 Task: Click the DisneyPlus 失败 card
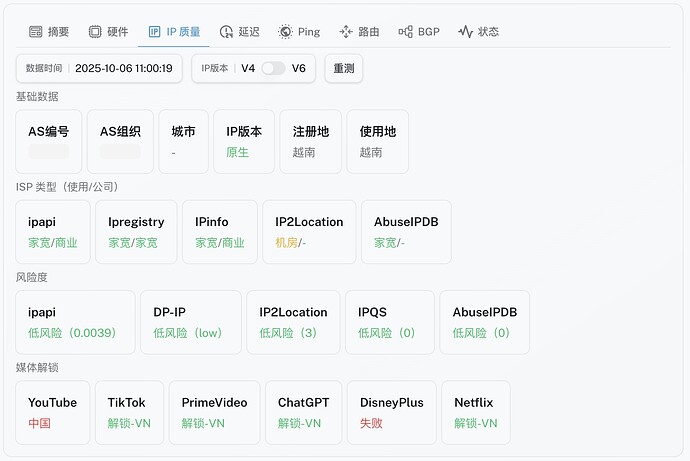pos(392,413)
